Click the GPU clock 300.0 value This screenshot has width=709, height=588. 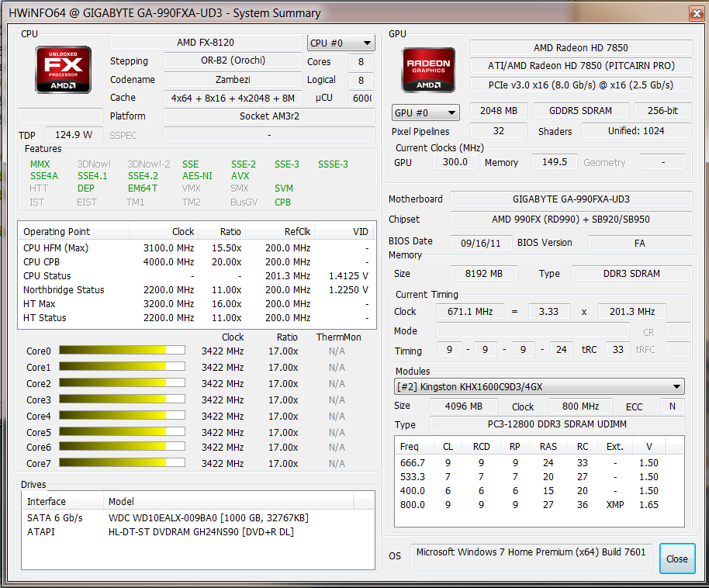455,162
